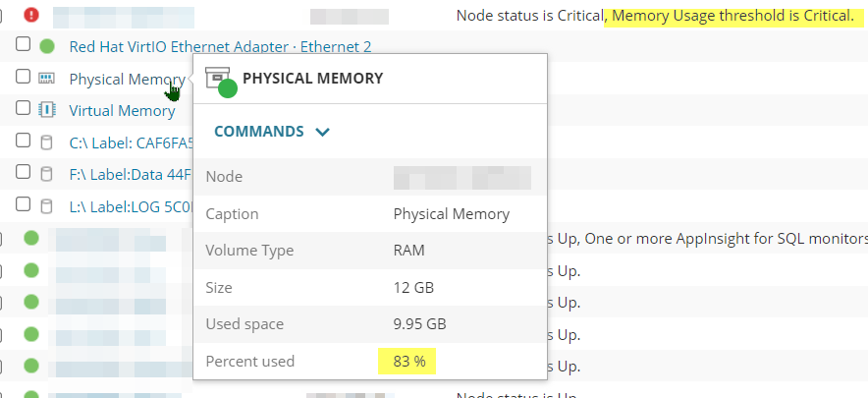Screen dimensions: 868x398
Task: Click the F:\ Data drive volume icon
Action: (47, 174)
